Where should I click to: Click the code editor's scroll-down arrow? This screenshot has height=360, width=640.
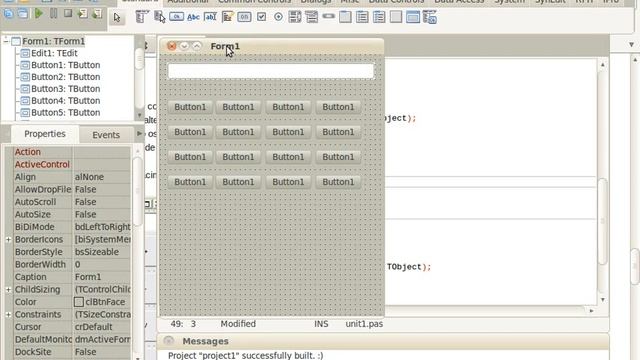(x=602, y=300)
